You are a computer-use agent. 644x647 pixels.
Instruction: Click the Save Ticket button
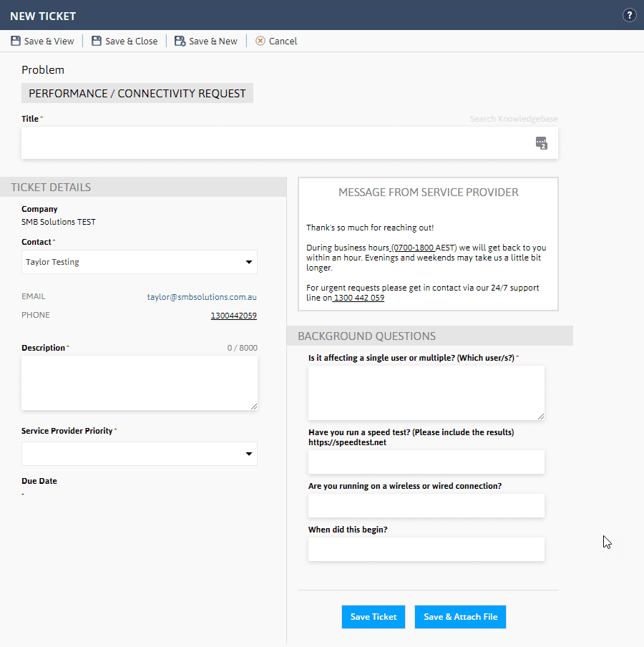click(x=374, y=617)
